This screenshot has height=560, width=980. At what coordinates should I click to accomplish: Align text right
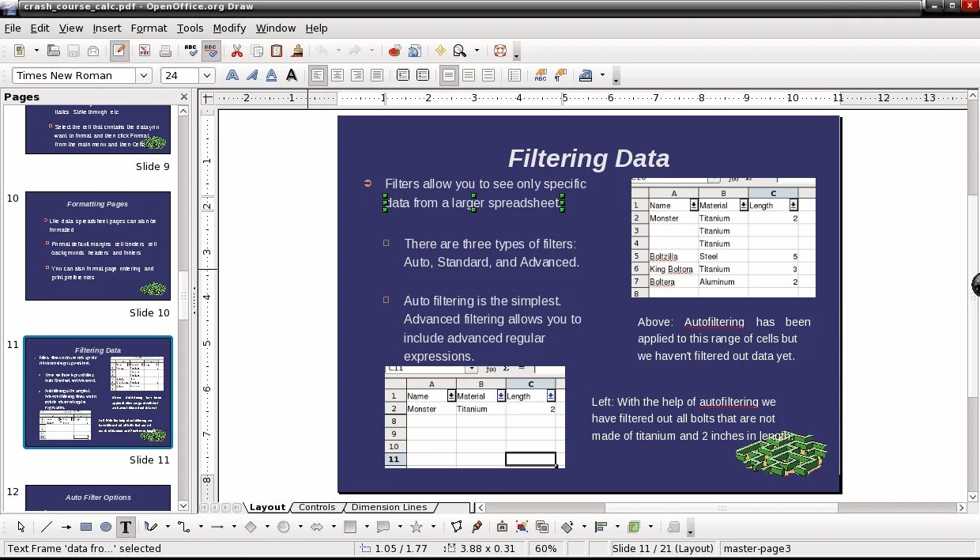[x=357, y=75]
